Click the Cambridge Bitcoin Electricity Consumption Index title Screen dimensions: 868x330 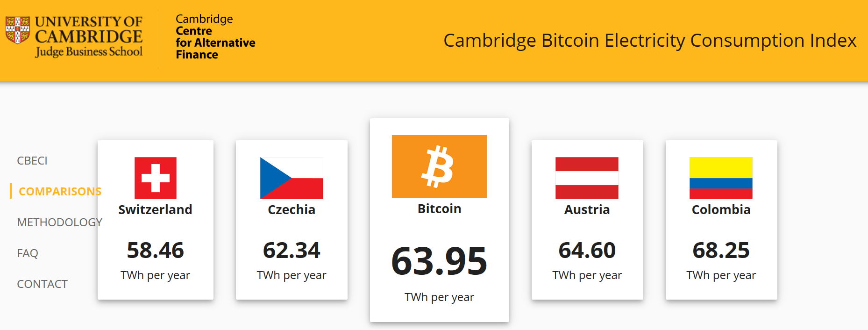pos(650,41)
